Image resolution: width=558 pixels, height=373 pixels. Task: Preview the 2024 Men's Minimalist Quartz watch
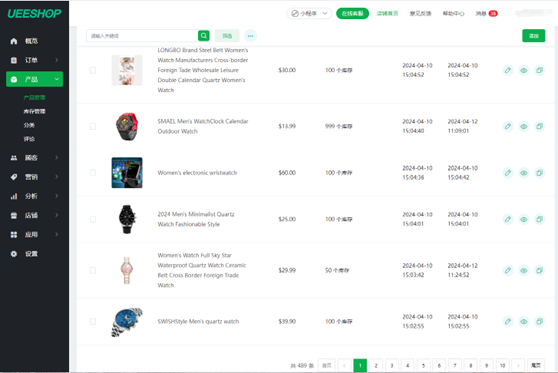coord(523,219)
